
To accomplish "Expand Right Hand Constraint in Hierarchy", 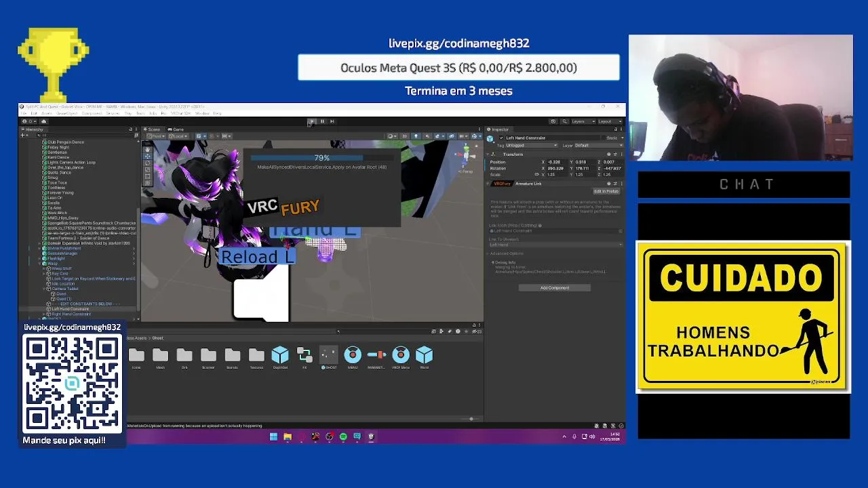I will [x=45, y=314].
